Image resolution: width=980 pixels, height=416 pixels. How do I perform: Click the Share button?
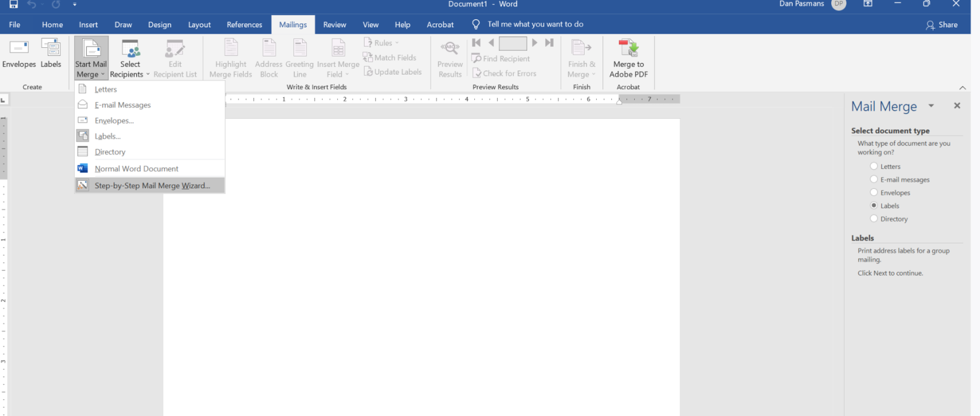coord(942,24)
